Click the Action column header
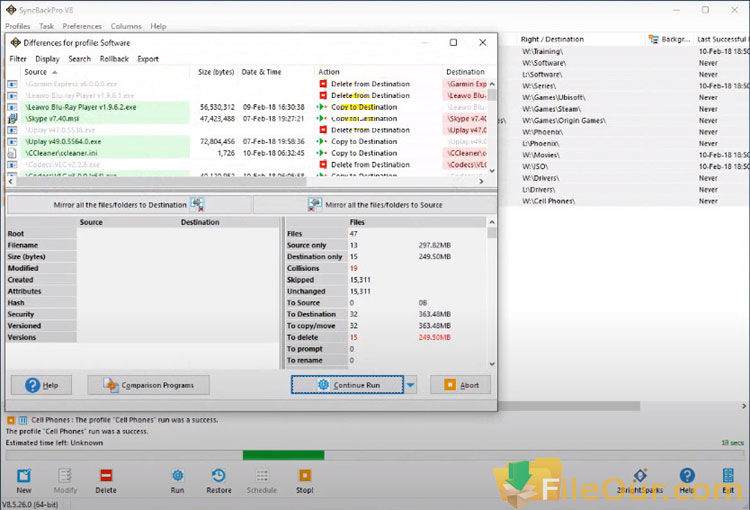Viewport: 750px width, 510px height. (x=329, y=72)
